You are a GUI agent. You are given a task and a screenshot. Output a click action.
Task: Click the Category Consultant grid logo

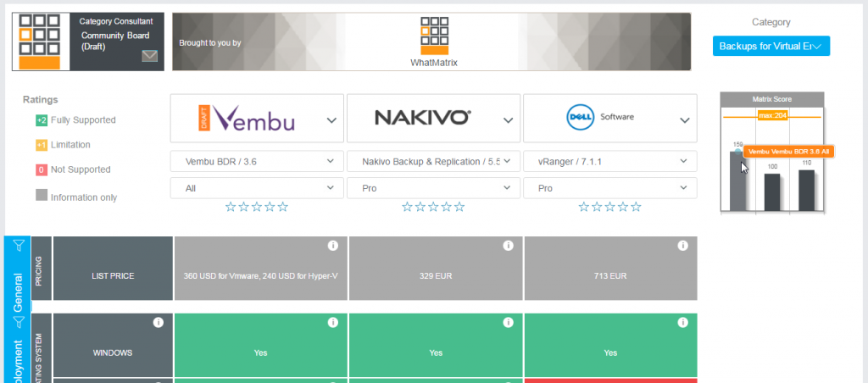pos(40,42)
